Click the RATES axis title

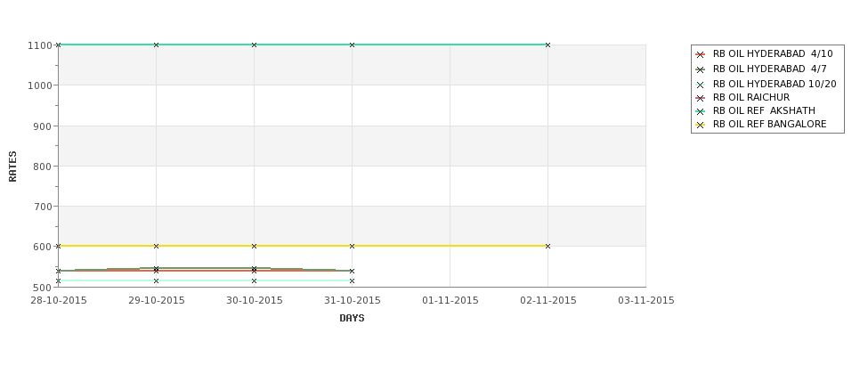coord(12,167)
